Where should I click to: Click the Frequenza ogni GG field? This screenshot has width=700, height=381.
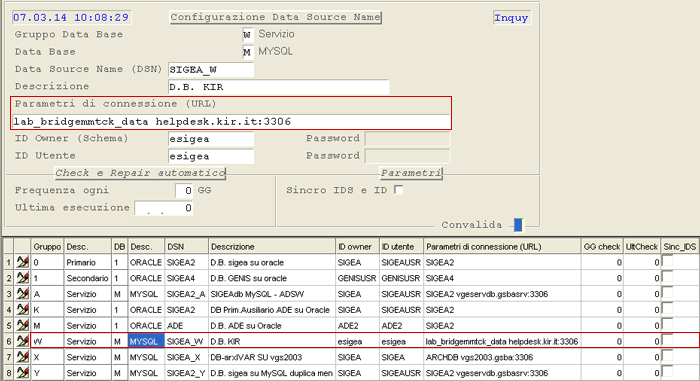point(184,191)
